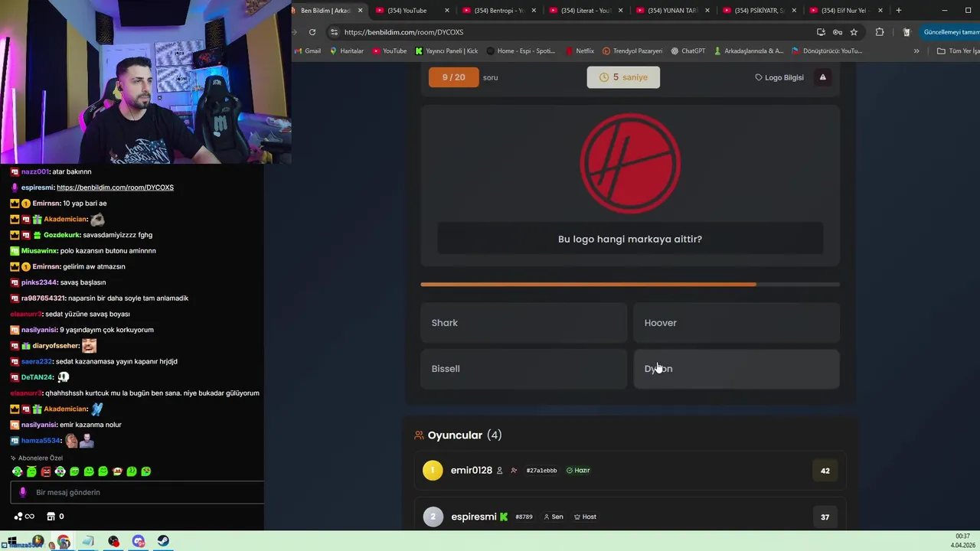Click the browser profile avatar icon

pyautogui.click(x=906, y=32)
